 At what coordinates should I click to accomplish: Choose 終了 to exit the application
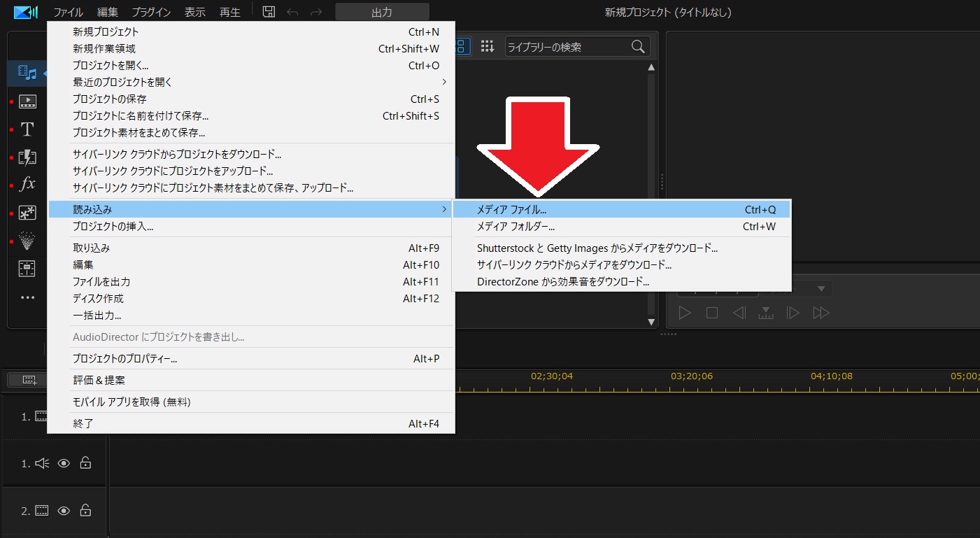[x=251, y=423]
